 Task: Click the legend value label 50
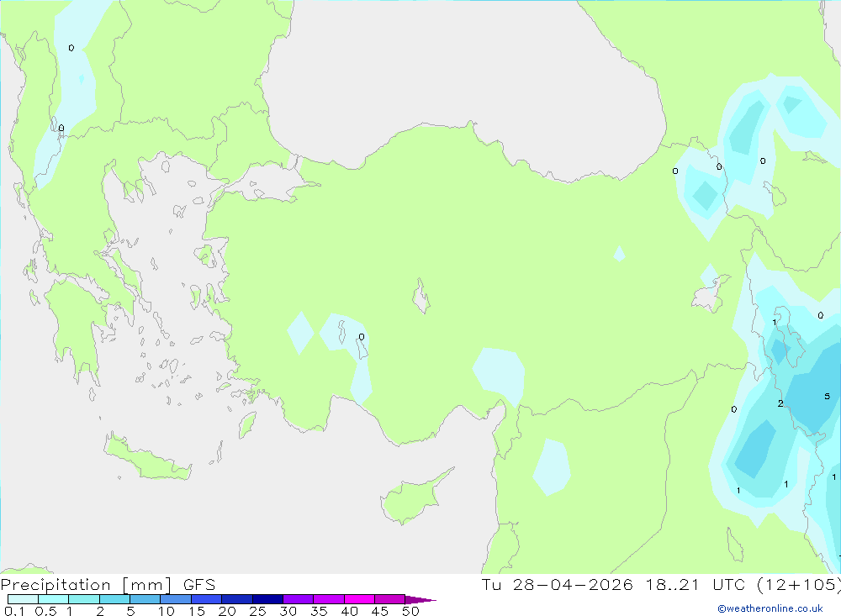point(410,611)
